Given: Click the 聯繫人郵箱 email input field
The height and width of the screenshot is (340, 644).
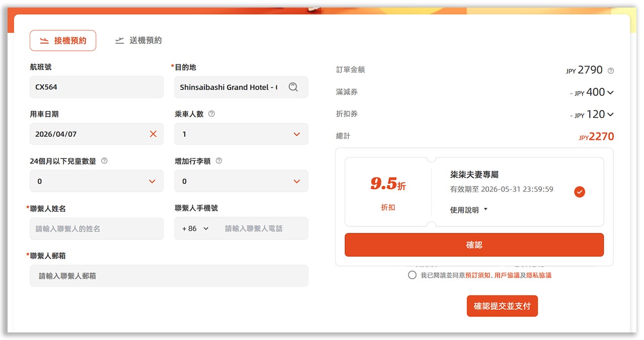Looking at the screenshot, I should click(x=169, y=276).
